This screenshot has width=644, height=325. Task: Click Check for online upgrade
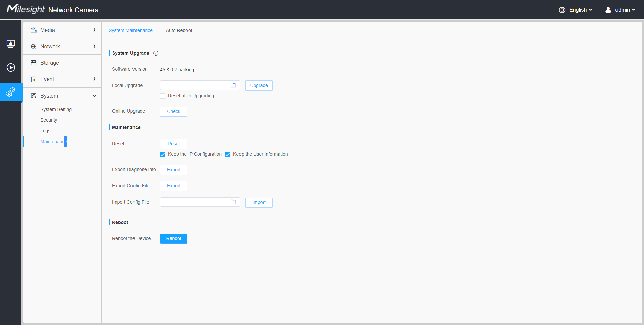[174, 112]
